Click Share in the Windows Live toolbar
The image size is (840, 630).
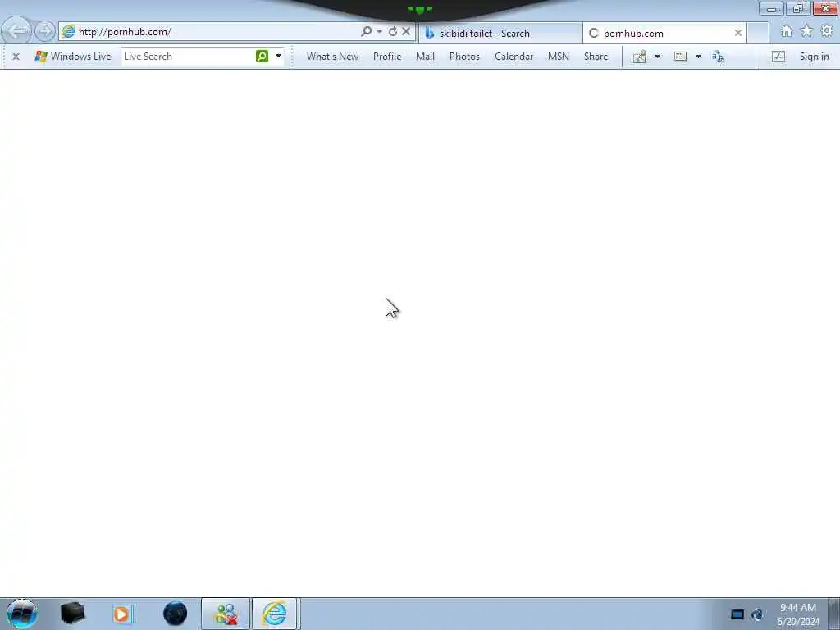point(596,57)
